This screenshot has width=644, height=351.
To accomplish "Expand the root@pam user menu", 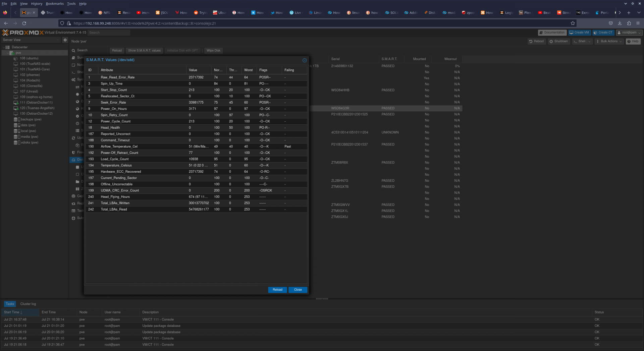I will (630, 33).
